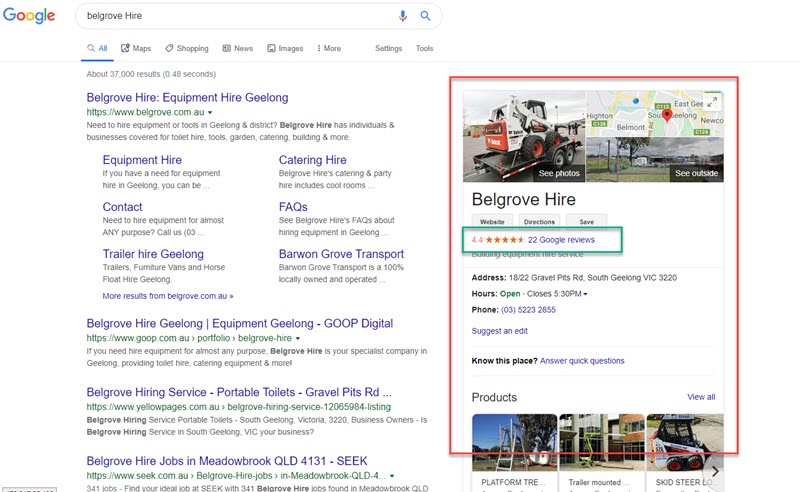The width and height of the screenshot is (800, 492).
Task: Click the Directions button
Action: click(x=539, y=222)
